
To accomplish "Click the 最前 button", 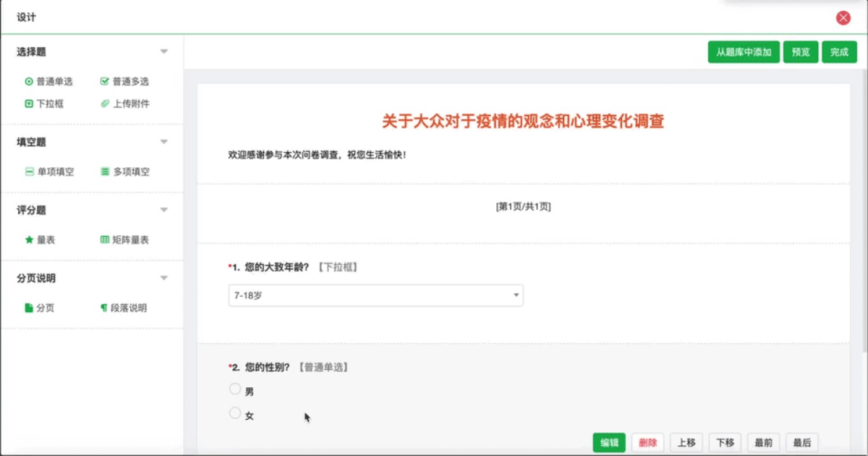I will [x=763, y=443].
